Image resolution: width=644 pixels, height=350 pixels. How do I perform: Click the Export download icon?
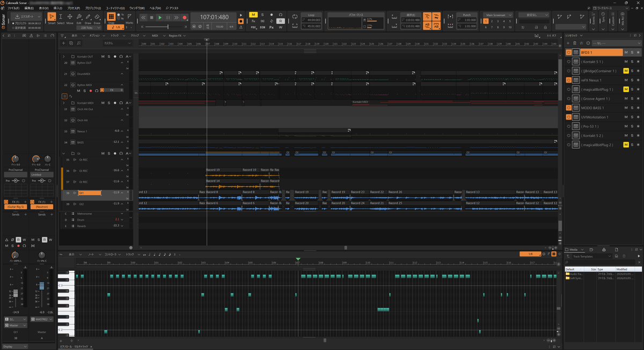tap(18, 17)
